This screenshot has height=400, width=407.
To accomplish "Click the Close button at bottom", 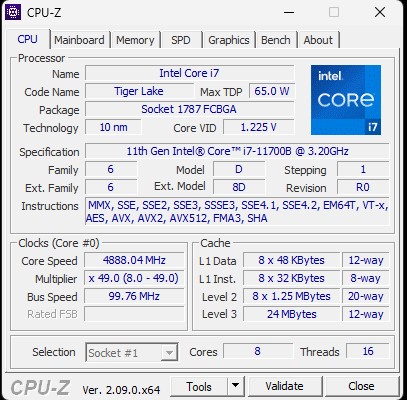I will [362, 386].
